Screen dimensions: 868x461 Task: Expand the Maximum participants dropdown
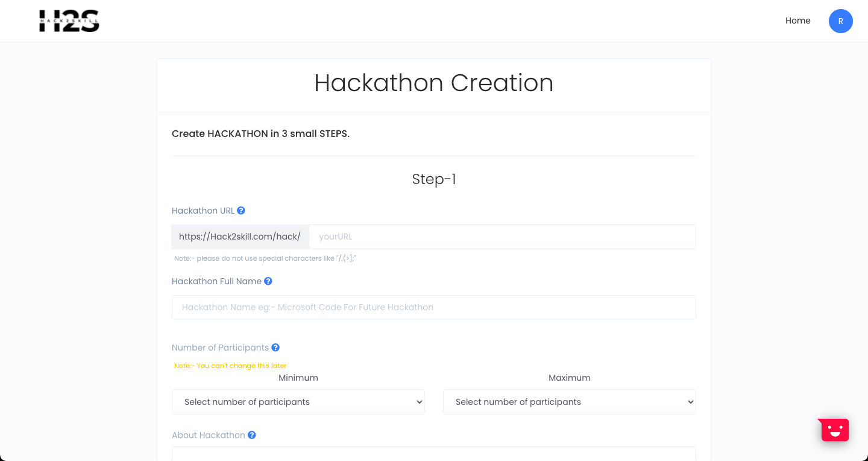(x=569, y=402)
